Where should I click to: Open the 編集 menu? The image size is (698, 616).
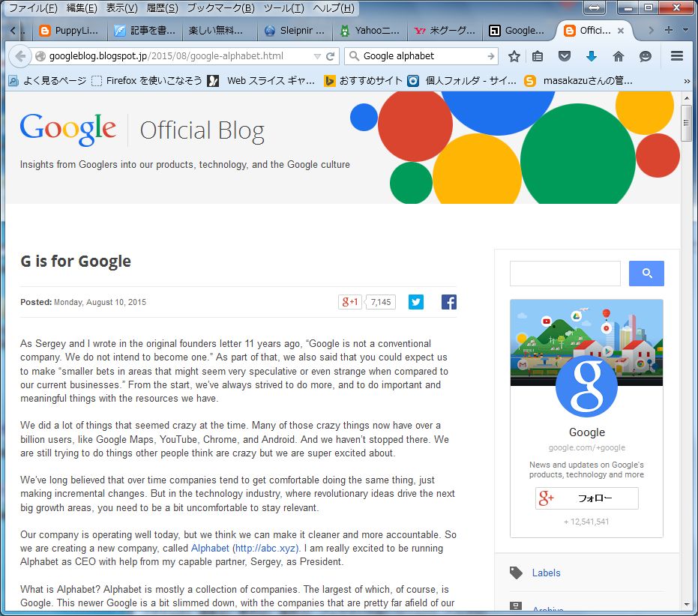pyautogui.click(x=82, y=8)
